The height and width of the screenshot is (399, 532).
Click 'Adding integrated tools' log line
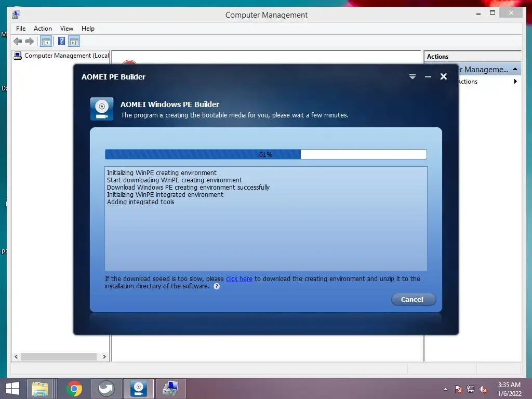click(140, 202)
